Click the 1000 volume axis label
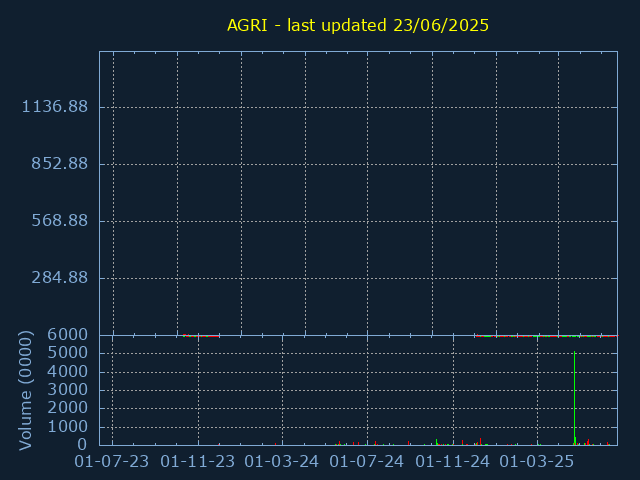This screenshot has height=480, width=640. (67, 427)
